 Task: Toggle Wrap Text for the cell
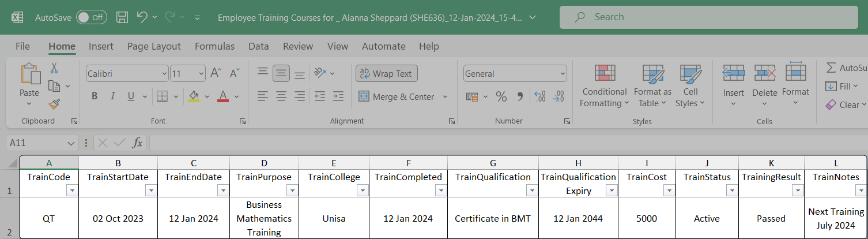386,73
